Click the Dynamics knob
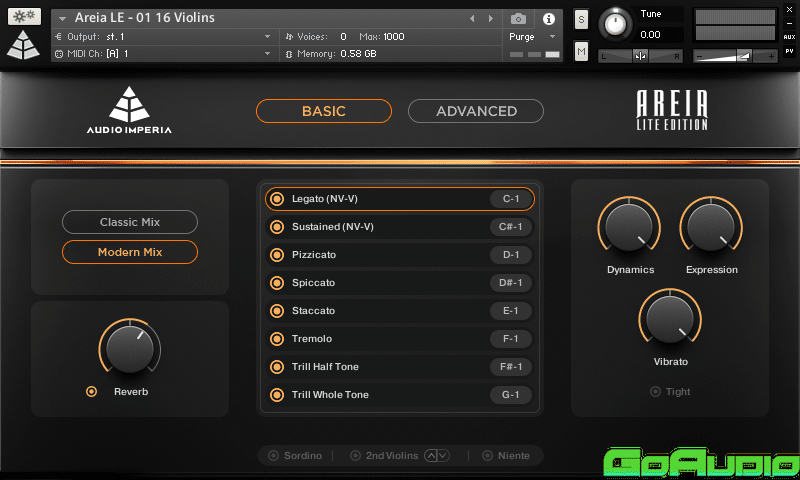 coord(630,225)
